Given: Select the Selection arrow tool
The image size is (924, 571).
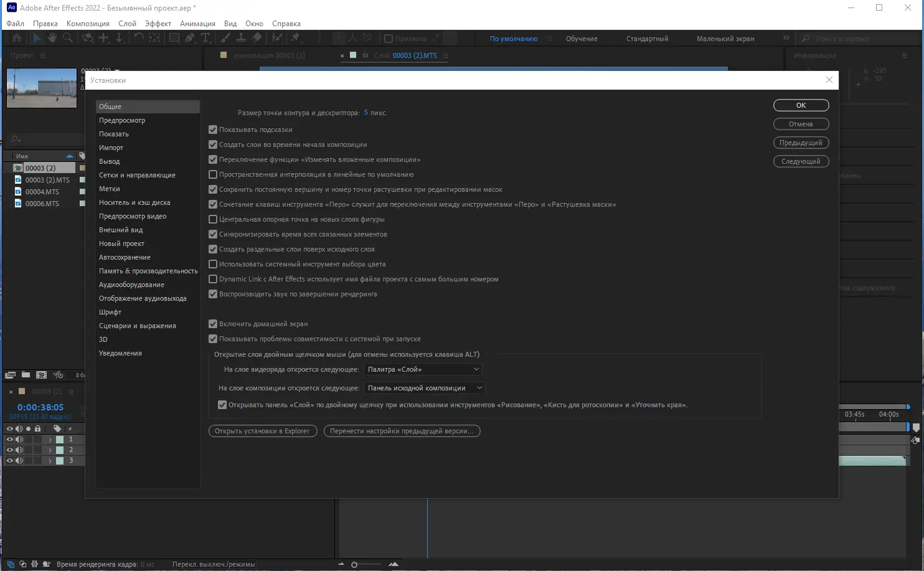Looking at the screenshot, I should [x=36, y=38].
